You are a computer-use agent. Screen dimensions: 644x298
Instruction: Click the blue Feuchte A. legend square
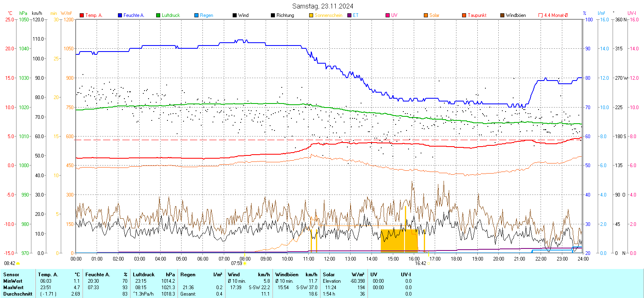(x=120, y=15)
